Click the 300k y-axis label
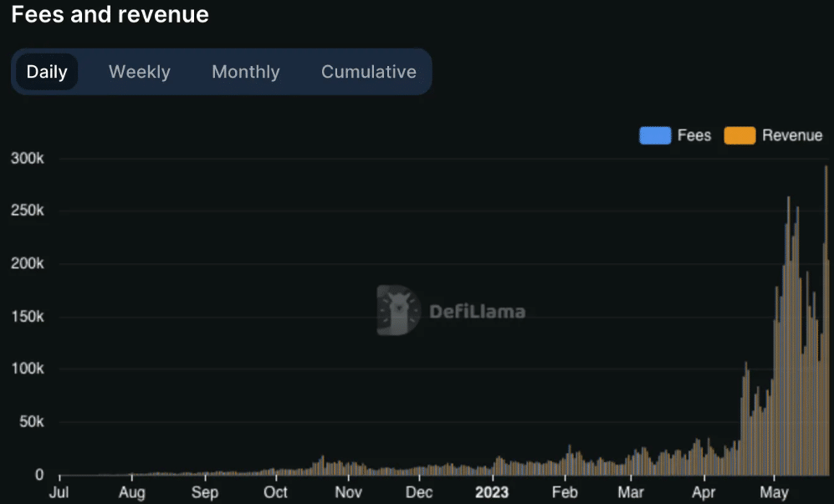This screenshot has height=504, width=834. tap(28, 158)
